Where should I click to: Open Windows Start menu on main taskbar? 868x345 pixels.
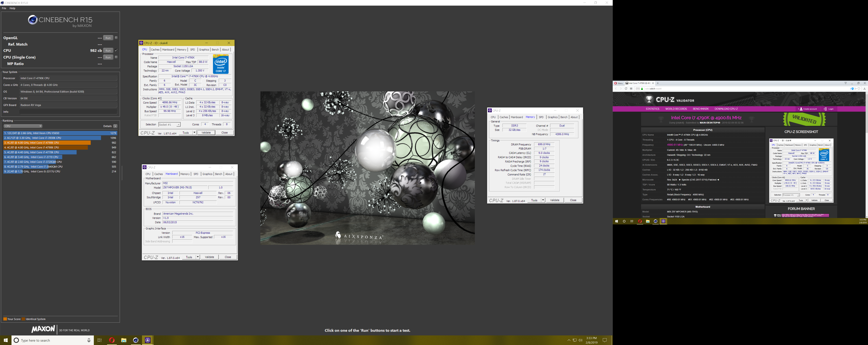coord(6,340)
